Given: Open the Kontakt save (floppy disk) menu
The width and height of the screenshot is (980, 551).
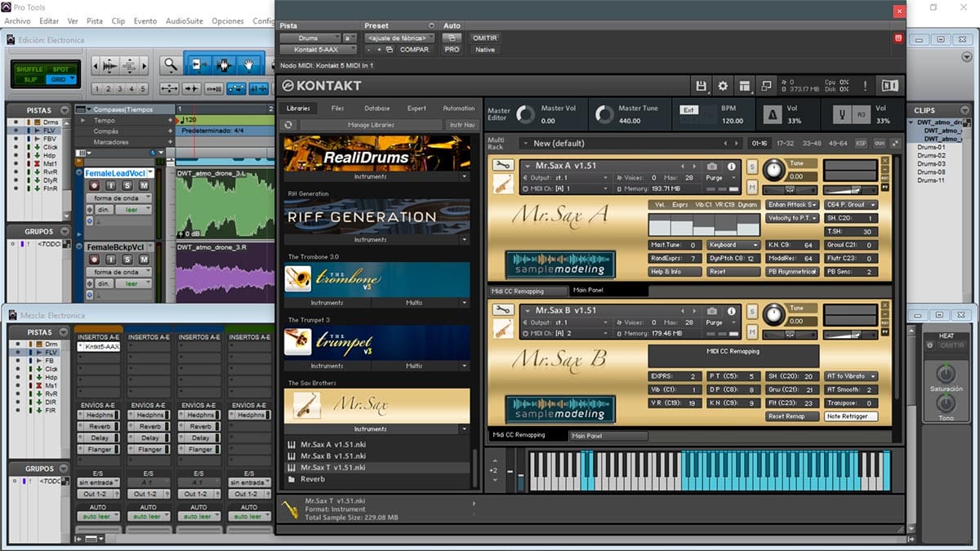Looking at the screenshot, I should (x=701, y=86).
